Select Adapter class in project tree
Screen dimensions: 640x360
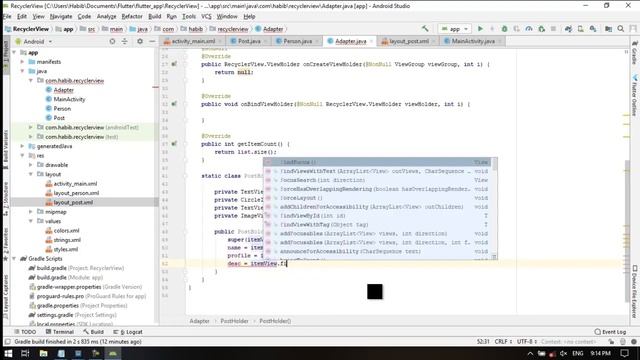(x=63, y=90)
